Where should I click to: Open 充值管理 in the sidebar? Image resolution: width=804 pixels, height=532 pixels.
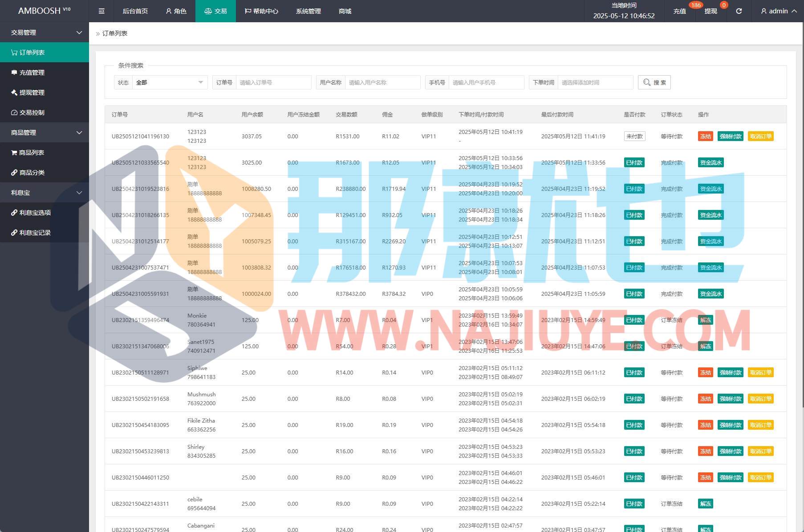(x=45, y=73)
